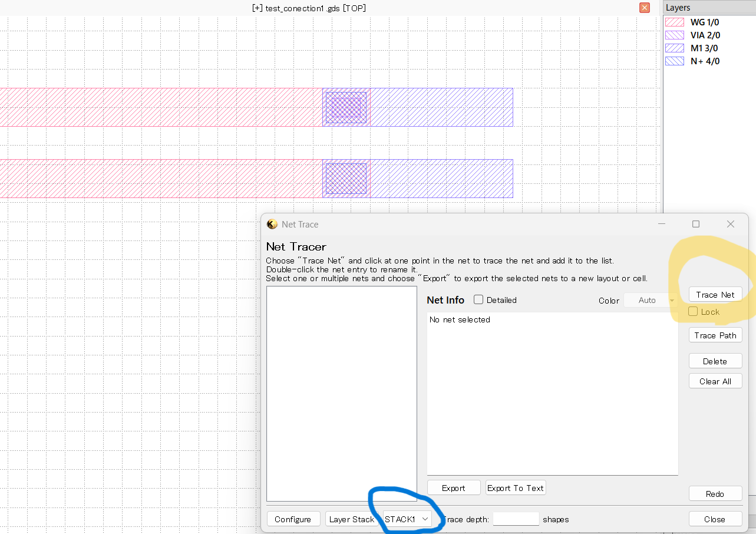Click inside the empty net list box
Screen dimensions: 756x534
[342, 394]
